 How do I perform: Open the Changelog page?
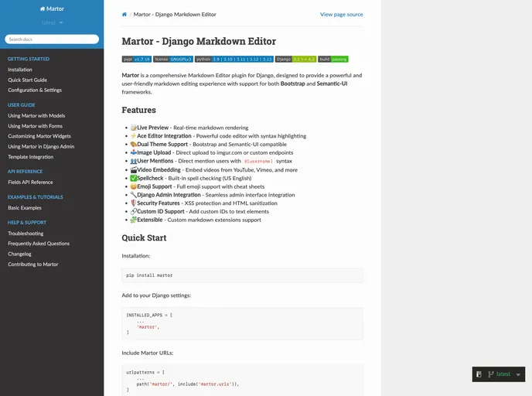[19, 254]
